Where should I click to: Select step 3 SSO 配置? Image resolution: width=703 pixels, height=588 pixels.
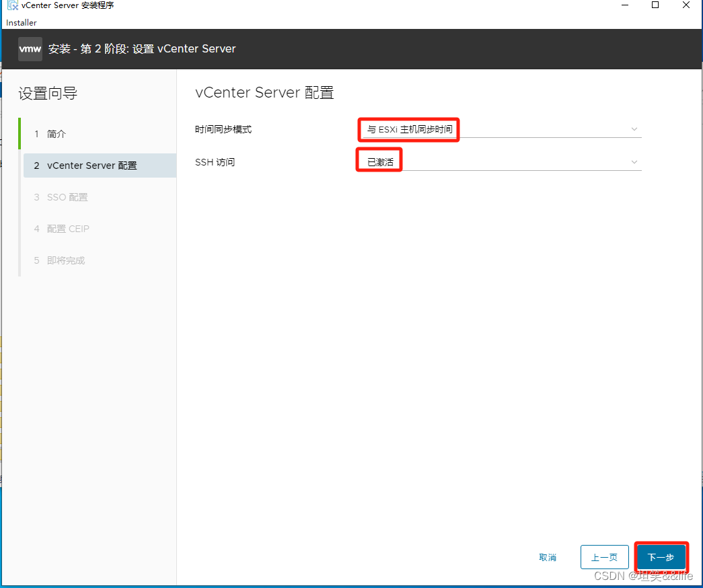pos(100,197)
